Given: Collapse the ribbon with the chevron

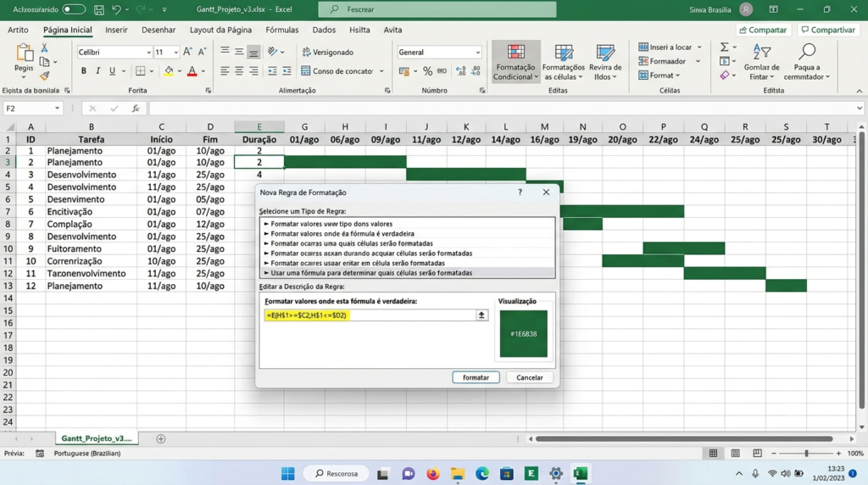Looking at the screenshot, I should click(x=860, y=91).
